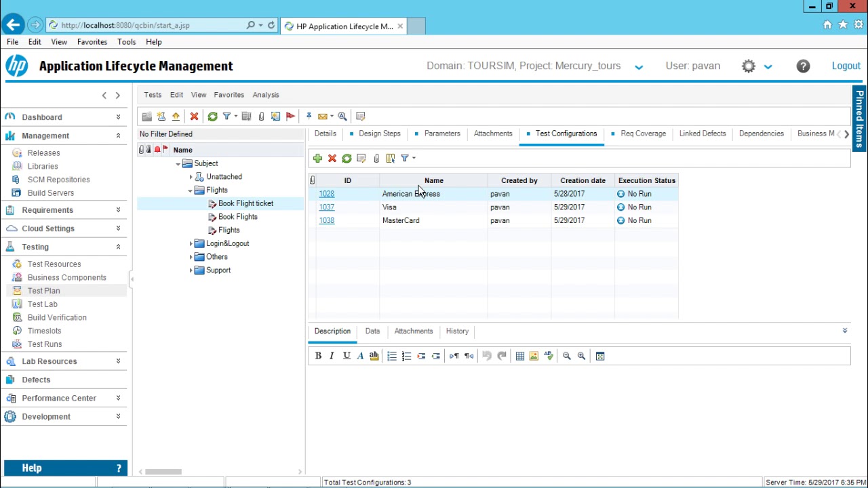Click the Zoom In magnifier in editor toolbar
This screenshot has width=868, height=488.
point(581,356)
